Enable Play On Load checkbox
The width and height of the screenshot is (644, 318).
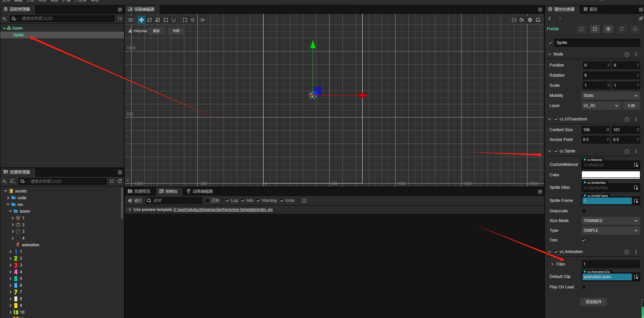[584, 287]
